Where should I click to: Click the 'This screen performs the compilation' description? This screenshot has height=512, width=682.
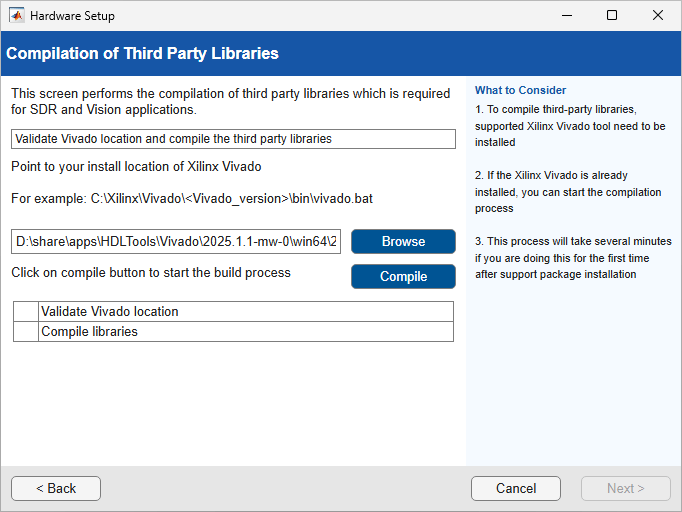click(x=231, y=101)
